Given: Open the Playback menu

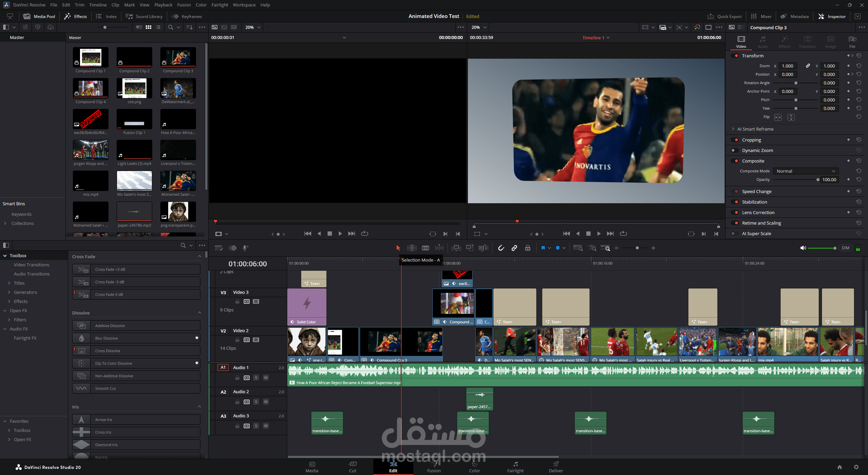Looking at the screenshot, I should (x=163, y=5).
